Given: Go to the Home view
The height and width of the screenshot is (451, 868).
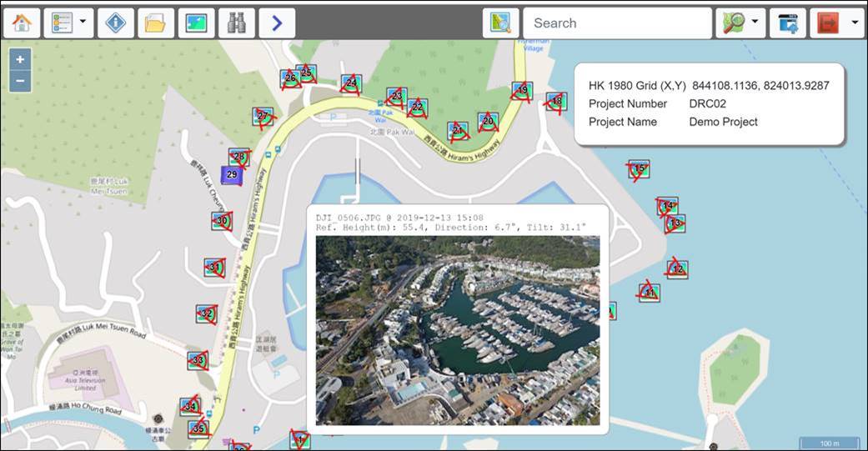Looking at the screenshot, I should point(22,23).
